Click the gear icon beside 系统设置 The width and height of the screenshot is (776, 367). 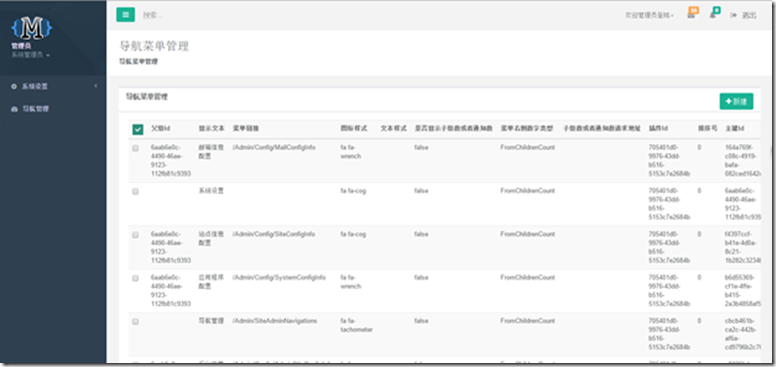pyautogui.click(x=14, y=87)
